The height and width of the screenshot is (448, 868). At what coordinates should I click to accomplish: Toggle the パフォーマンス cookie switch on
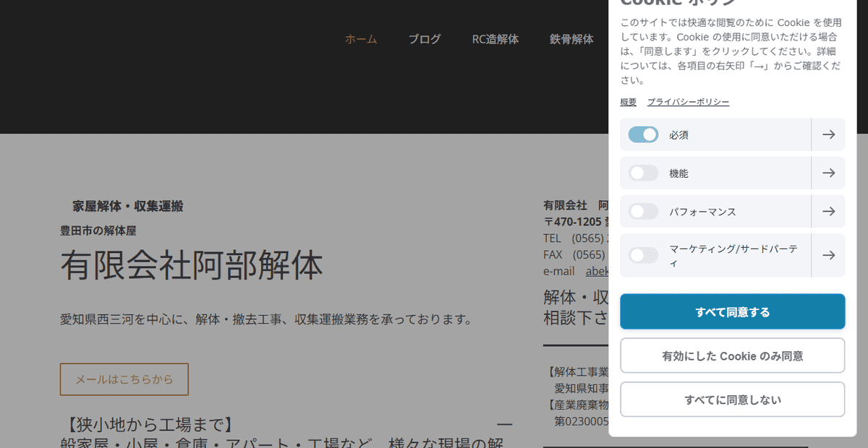point(642,211)
